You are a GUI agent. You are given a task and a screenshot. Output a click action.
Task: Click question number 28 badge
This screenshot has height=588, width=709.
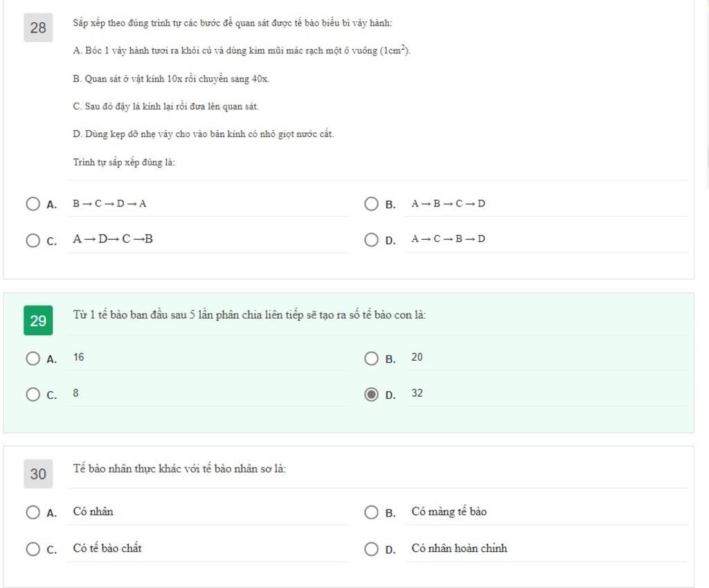[x=38, y=28]
